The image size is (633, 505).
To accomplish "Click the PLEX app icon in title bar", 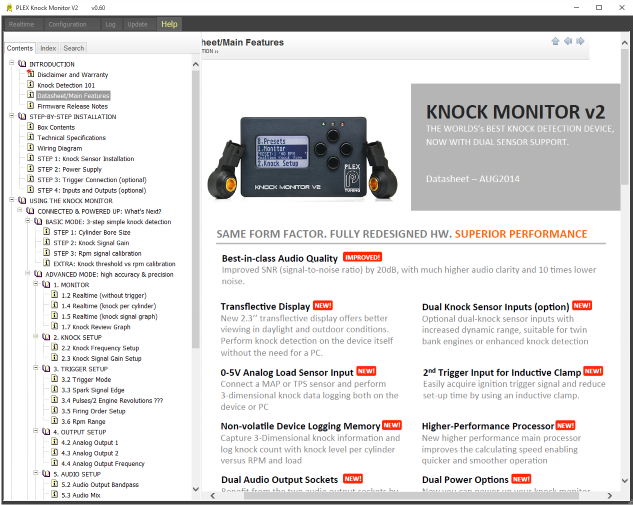I will (x=9, y=7).
